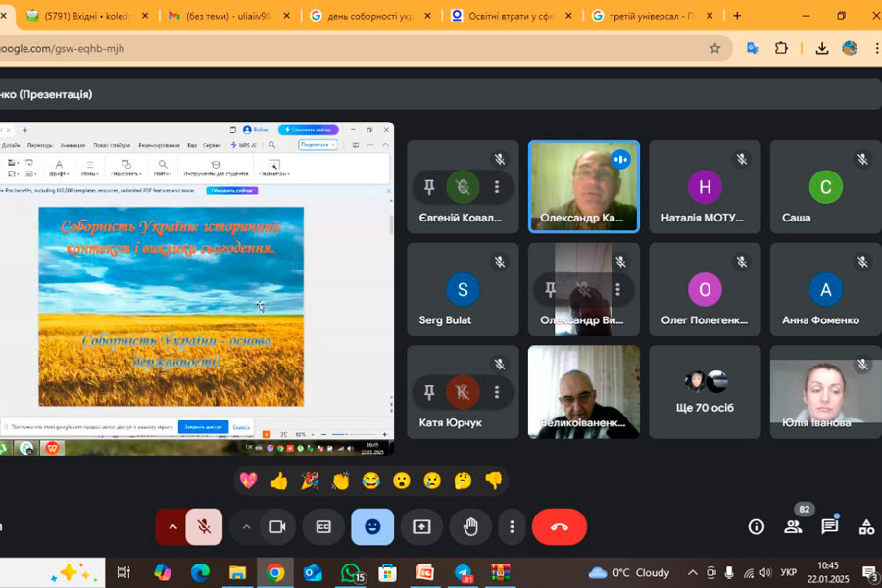This screenshot has width=882, height=588.
Task: Select Олександр Ка... speaking video tile
Action: click(x=584, y=187)
